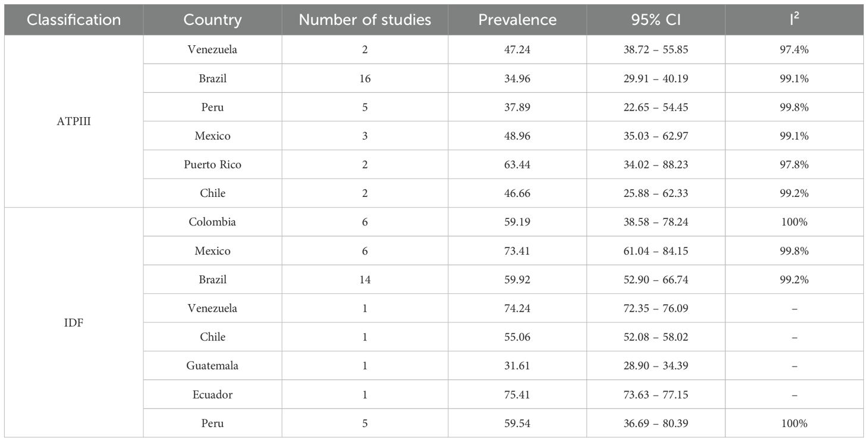Image resolution: width=868 pixels, height=442 pixels.
Task: Click the Ecuador country cell
Action: pos(213,394)
